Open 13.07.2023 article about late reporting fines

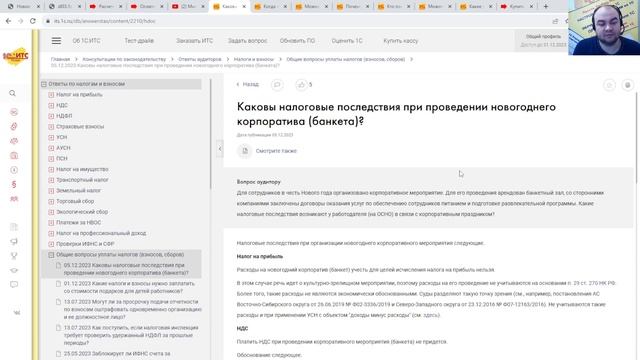[133, 309]
